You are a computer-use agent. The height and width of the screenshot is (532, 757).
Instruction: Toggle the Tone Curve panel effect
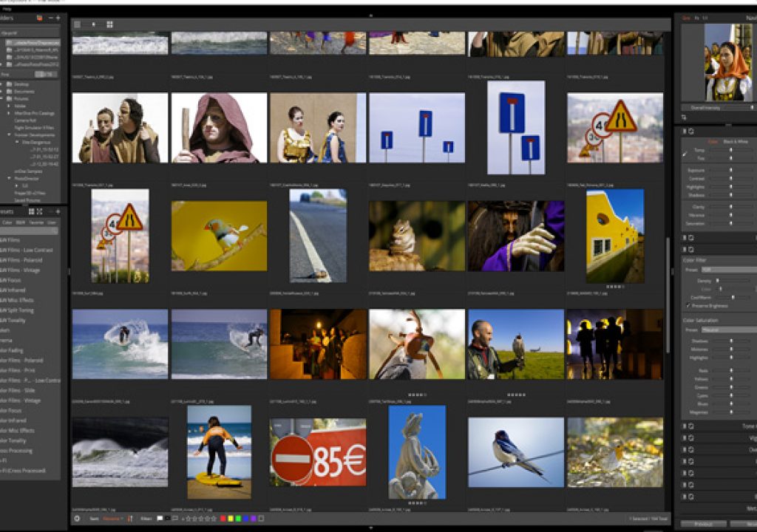[x=684, y=426]
